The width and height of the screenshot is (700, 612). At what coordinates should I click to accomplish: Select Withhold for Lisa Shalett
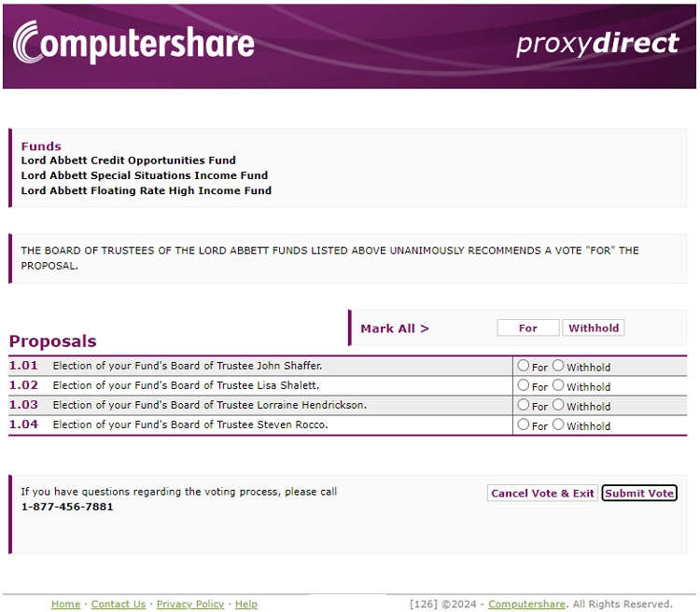pos(558,386)
